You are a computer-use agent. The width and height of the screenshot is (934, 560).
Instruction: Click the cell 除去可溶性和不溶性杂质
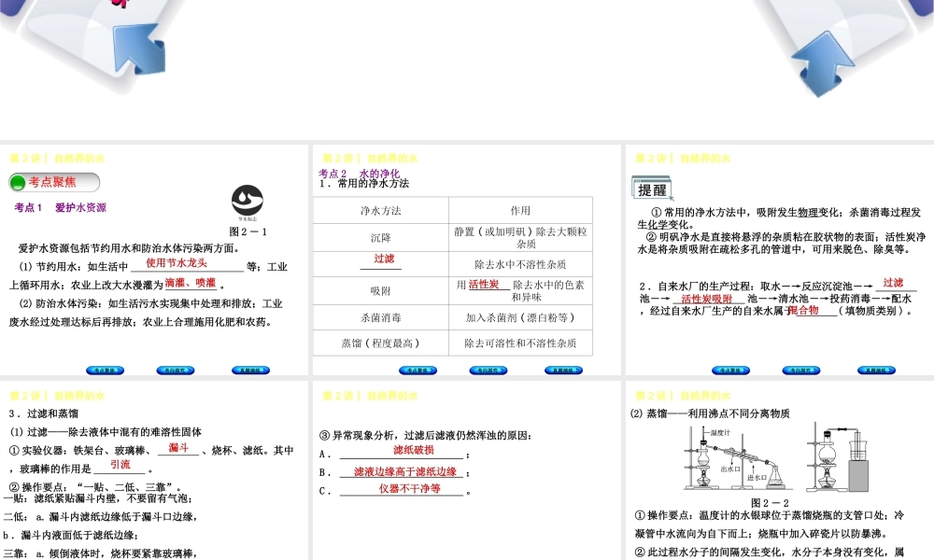(520, 343)
